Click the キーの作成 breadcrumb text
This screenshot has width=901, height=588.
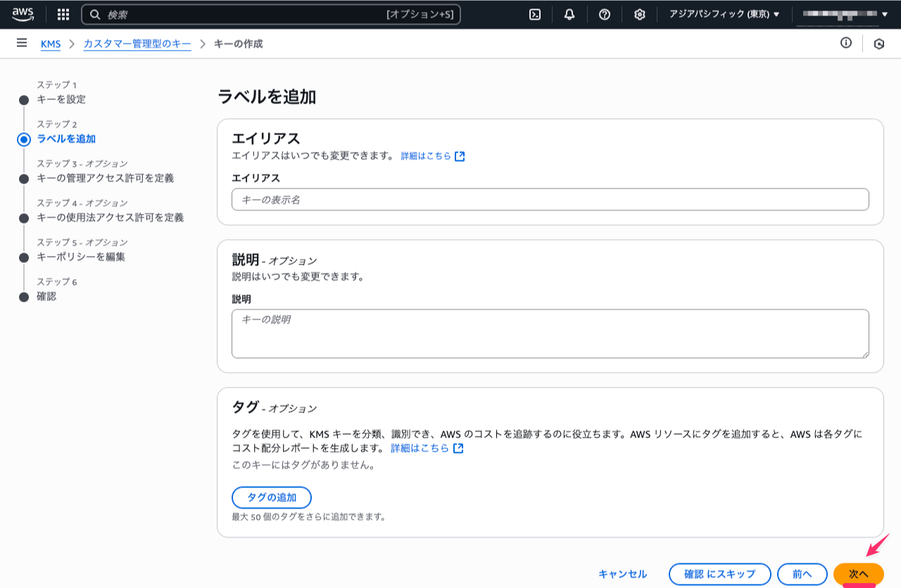pos(238,44)
